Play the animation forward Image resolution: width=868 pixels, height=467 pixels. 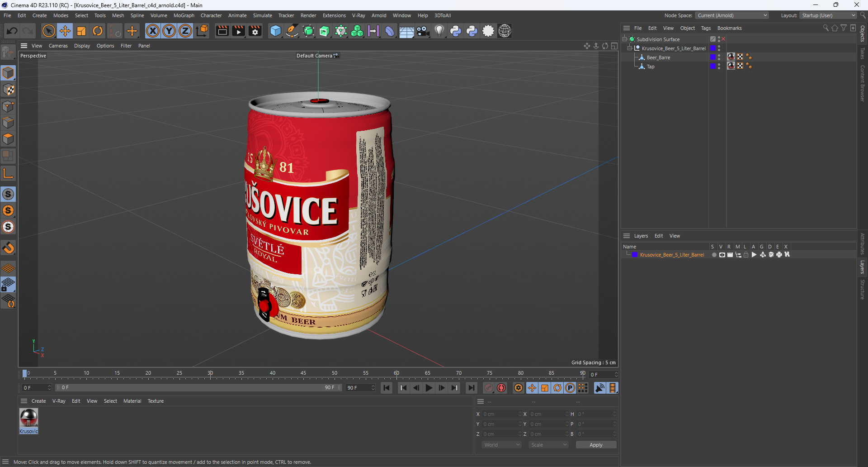(429, 388)
